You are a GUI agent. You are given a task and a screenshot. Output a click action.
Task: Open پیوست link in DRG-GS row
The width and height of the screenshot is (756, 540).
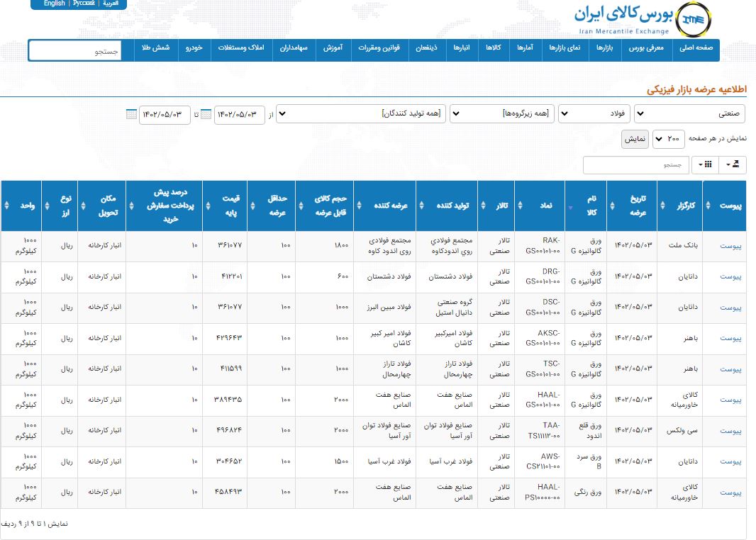(x=730, y=276)
